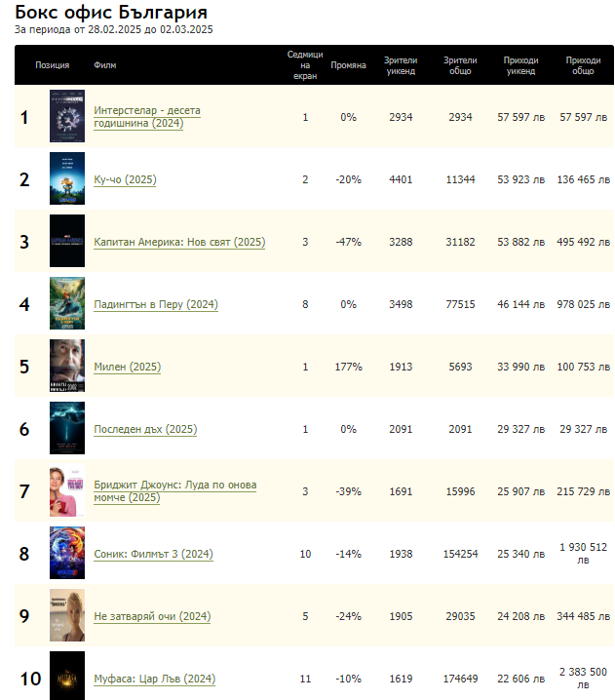
Task: Open the Не затваряй очи (2024) link
Action: pos(152,616)
